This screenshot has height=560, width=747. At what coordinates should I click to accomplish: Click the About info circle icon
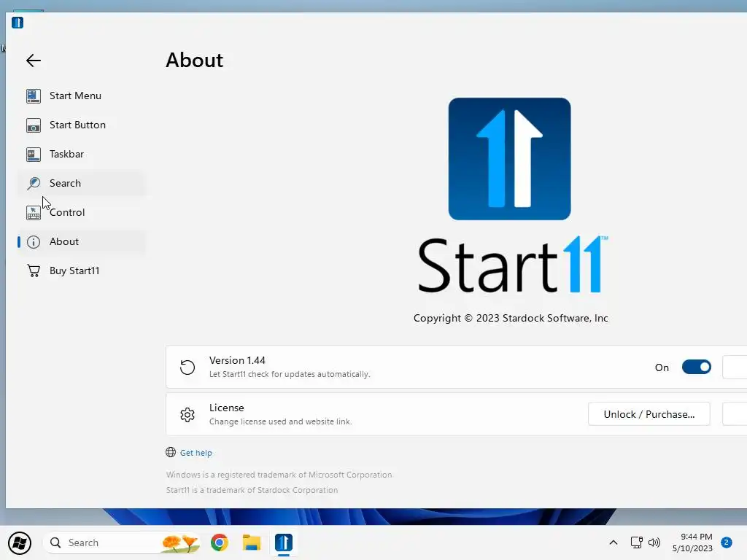tap(34, 242)
